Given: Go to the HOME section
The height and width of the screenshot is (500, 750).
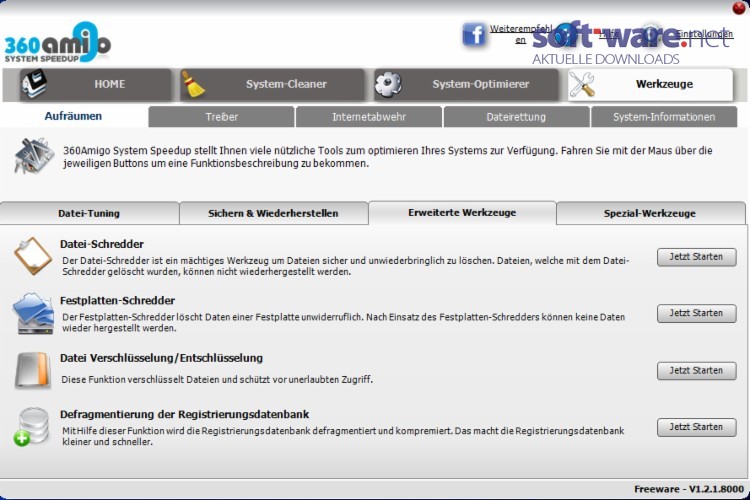Looking at the screenshot, I should [95, 84].
